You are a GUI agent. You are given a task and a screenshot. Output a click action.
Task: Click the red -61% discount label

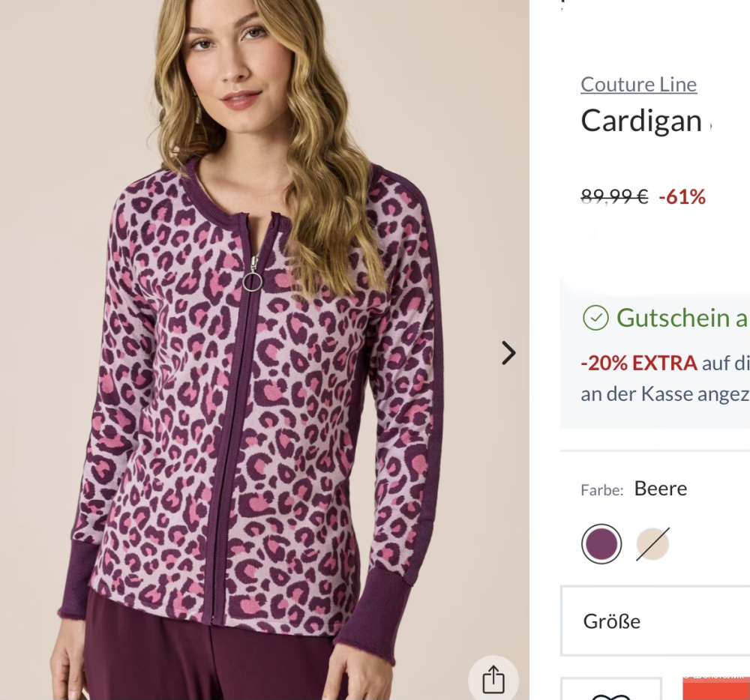[682, 197]
